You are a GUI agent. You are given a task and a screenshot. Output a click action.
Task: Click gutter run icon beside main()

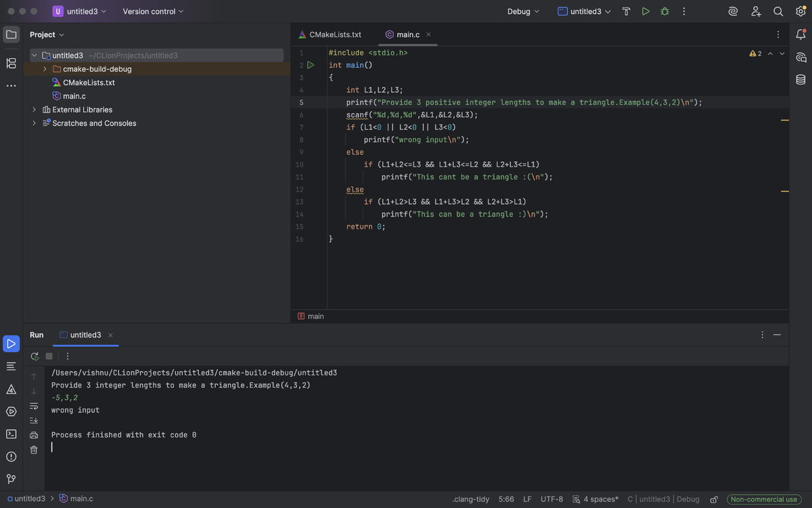pos(311,65)
